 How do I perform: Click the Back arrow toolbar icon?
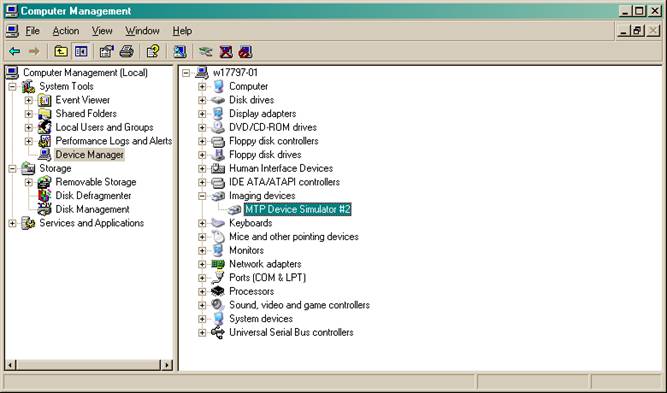(x=14, y=52)
